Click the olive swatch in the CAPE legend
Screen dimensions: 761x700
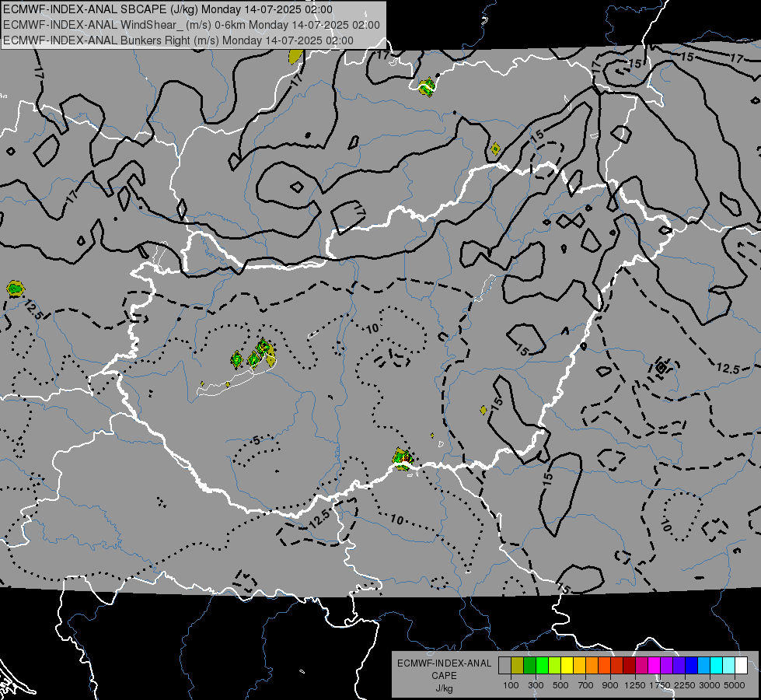518,665
